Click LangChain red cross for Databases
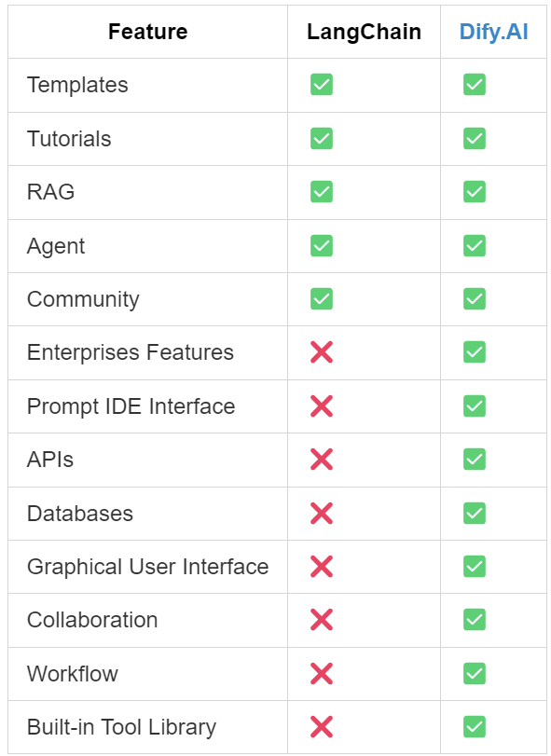 tap(322, 513)
